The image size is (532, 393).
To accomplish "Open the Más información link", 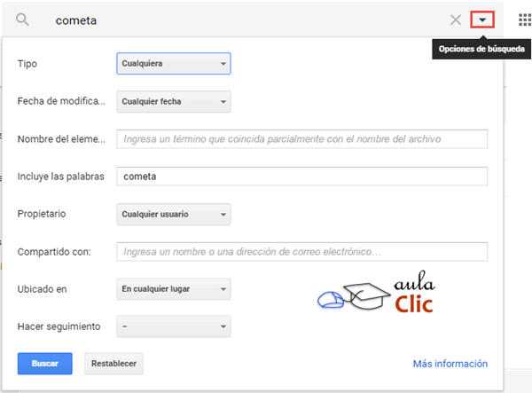I will (x=450, y=364).
